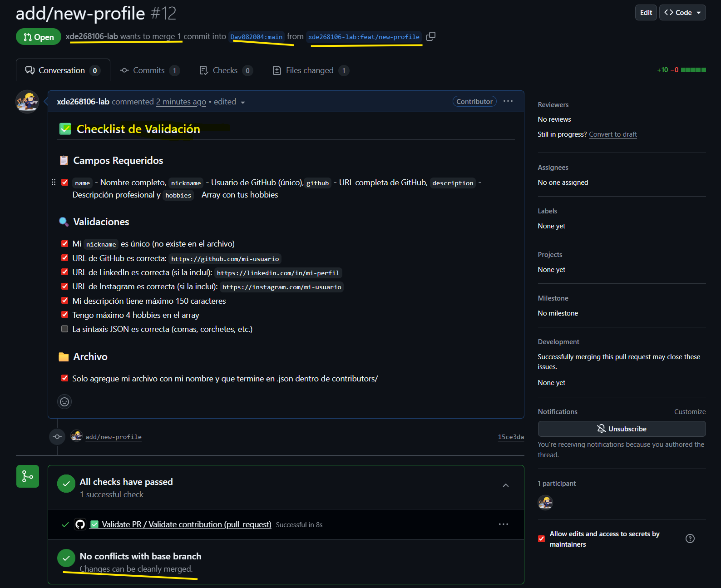Click the GitHub Actions logo in checks
Viewport: 721px width, 588px height.
point(80,524)
